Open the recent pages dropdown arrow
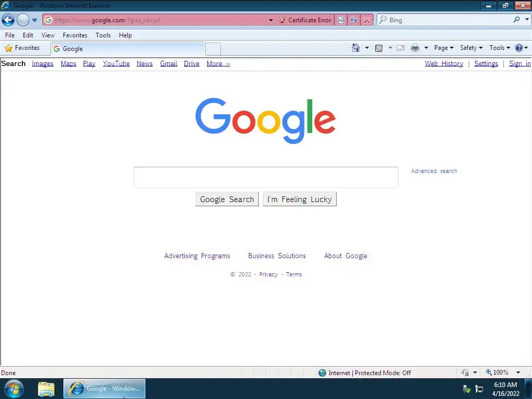 34,20
